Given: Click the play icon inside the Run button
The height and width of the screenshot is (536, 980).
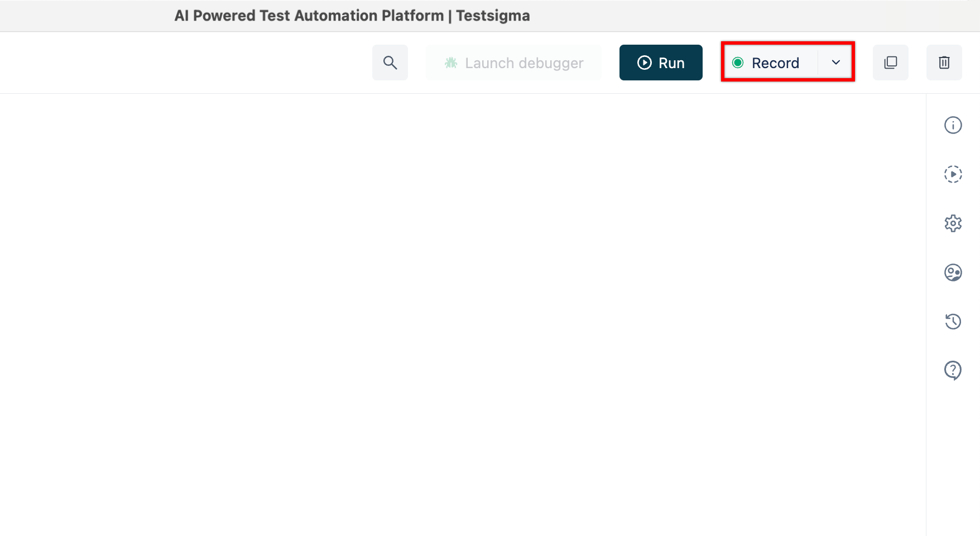Looking at the screenshot, I should (x=645, y=63).
